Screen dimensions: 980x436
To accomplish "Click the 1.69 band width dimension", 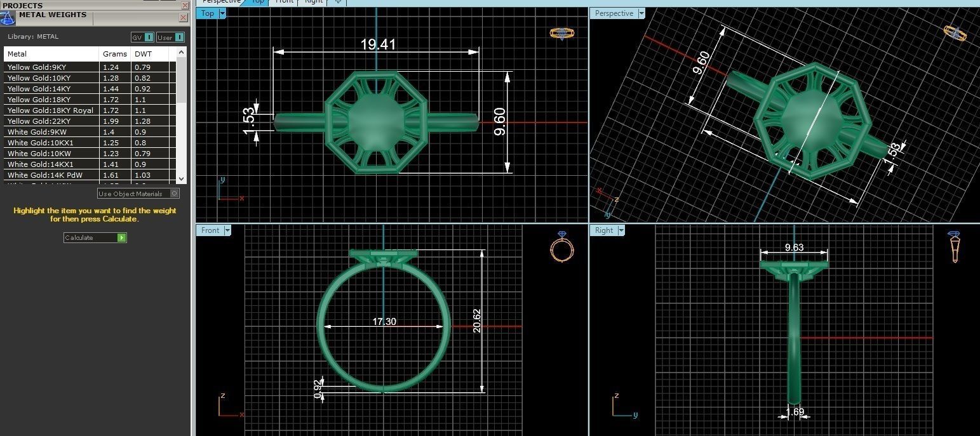I will coord(795,412).
